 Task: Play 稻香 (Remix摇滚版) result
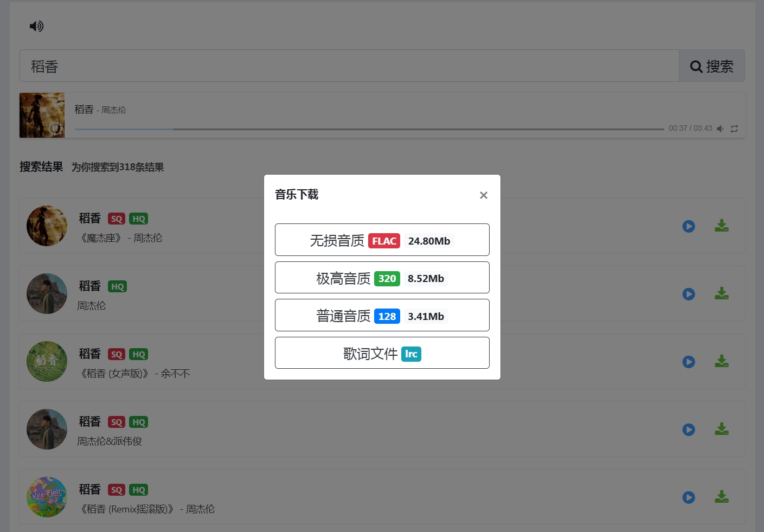click(x=689, y=497)
